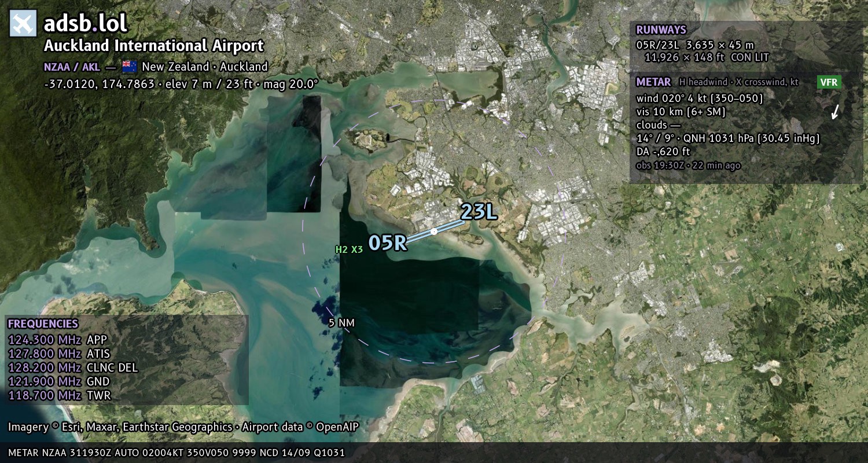Select the 127.800 MHz ATIS frequency
This screenshot has height=463, width=868.
click(x=59, y=354)
